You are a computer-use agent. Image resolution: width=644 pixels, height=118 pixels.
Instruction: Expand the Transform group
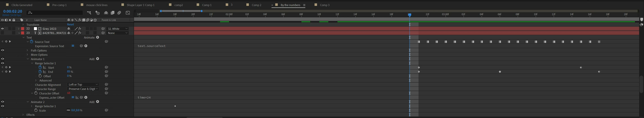click(x=23, y=25)
